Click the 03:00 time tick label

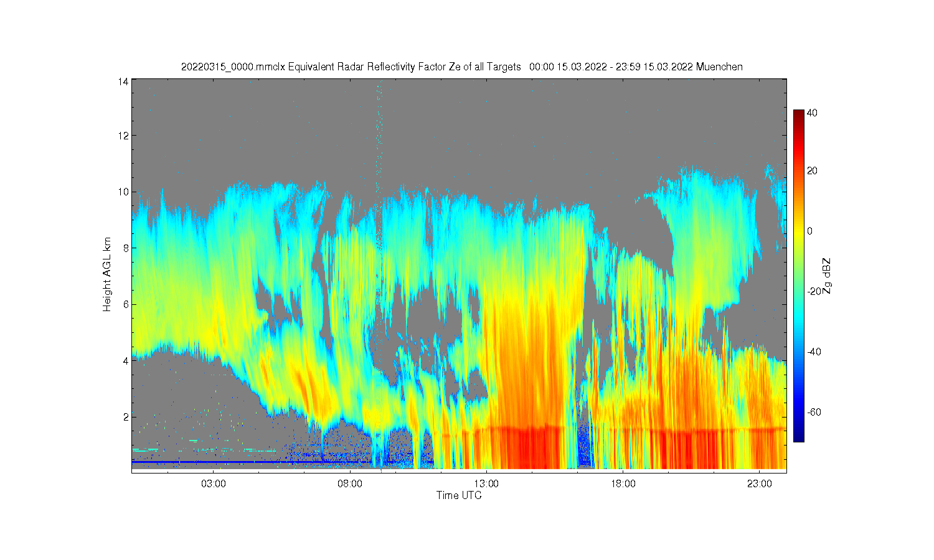pyautogui.click(x=213, y=483)
